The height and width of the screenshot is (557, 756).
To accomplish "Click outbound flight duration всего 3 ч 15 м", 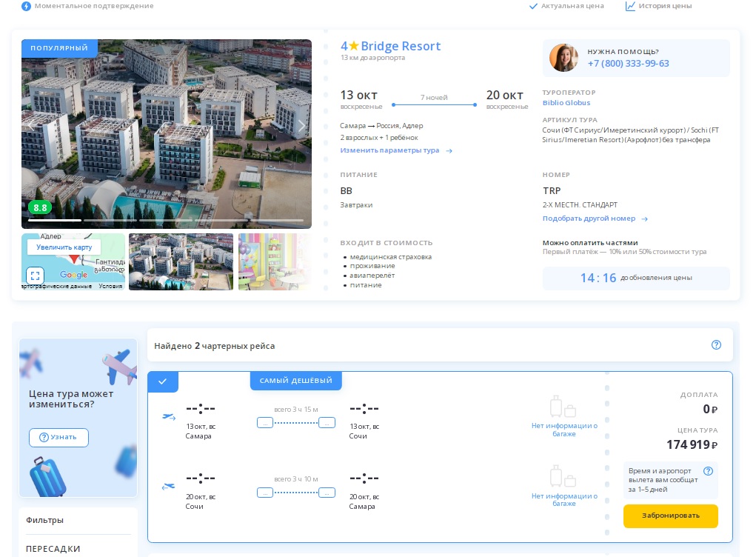I will [296, 410].
